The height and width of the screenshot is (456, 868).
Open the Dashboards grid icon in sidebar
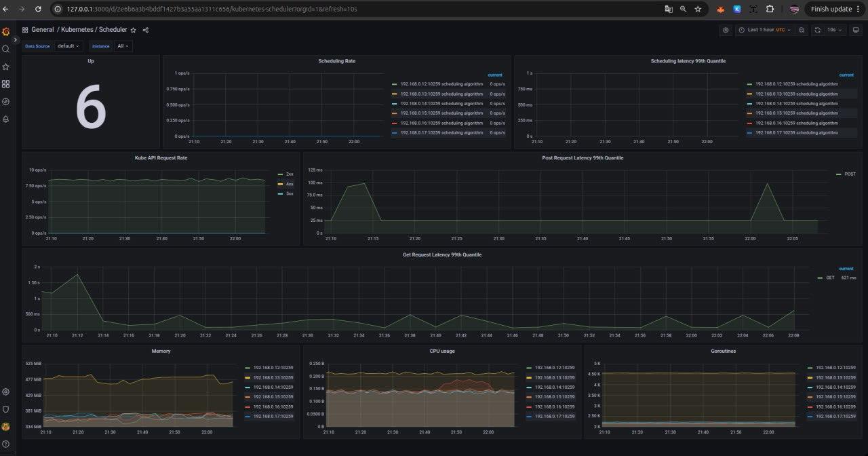[5, 83]
